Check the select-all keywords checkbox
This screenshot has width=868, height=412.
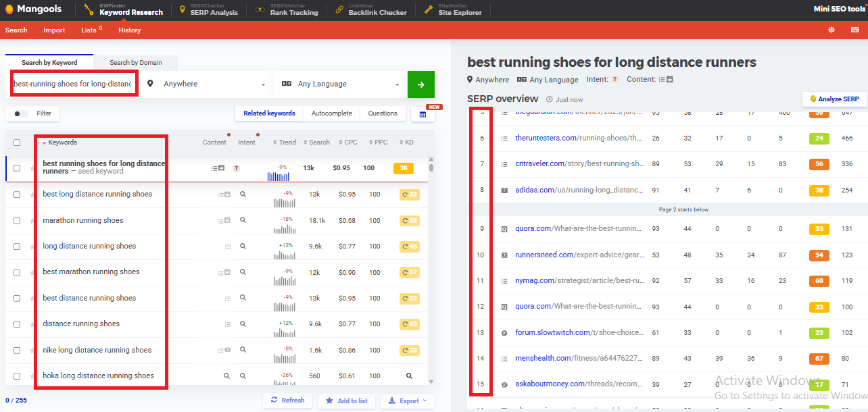[17, 143]
